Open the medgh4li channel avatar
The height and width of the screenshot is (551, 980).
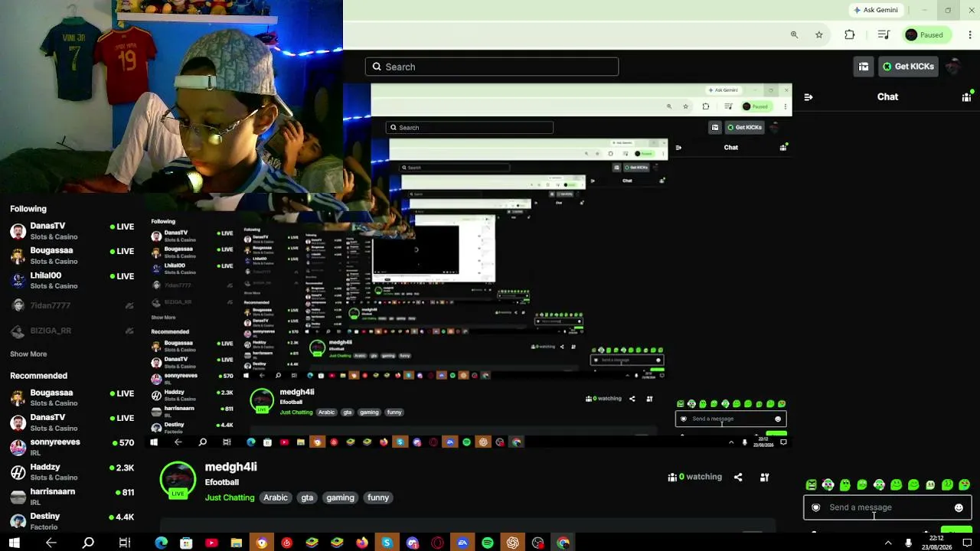(178, 480)
